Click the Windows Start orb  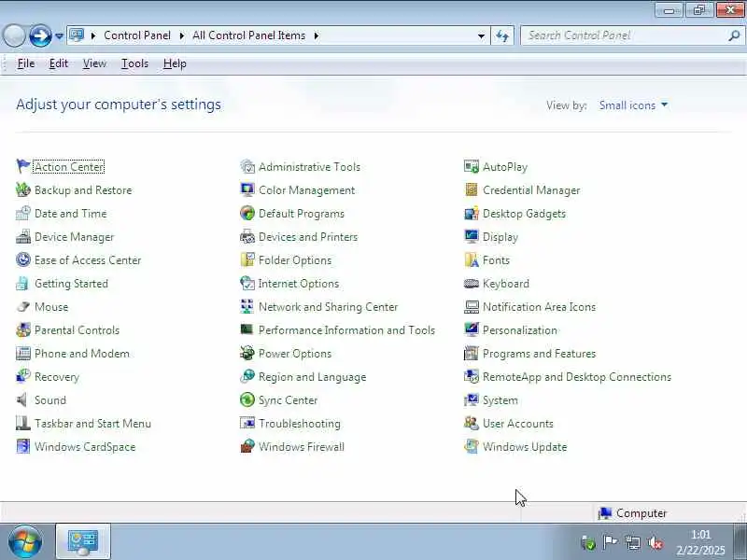25,541
